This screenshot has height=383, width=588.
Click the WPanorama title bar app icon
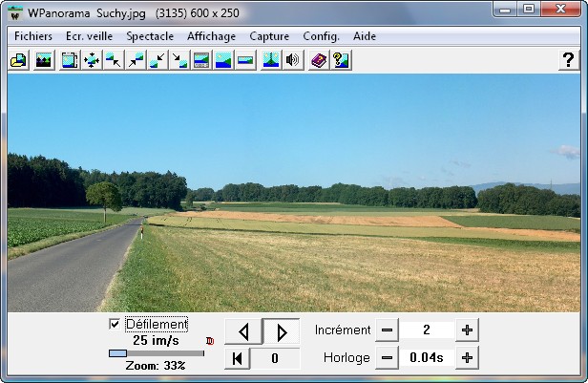pos(15,13)
